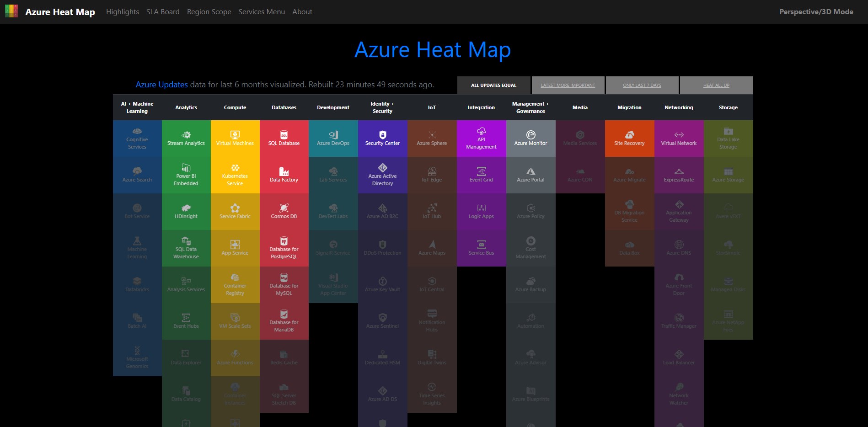Viewport: 868px width, 427px height.
Task: Click the Compute column header
Action: click(235, 107)
